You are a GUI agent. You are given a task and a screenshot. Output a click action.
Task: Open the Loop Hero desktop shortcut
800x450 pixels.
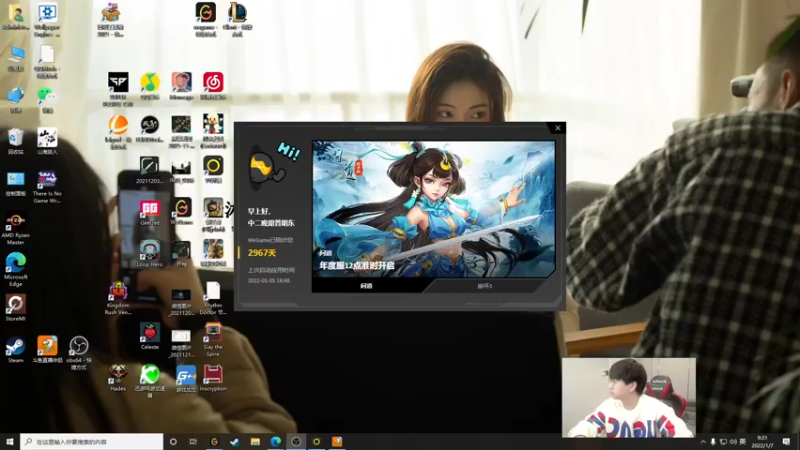coord(149,253)
